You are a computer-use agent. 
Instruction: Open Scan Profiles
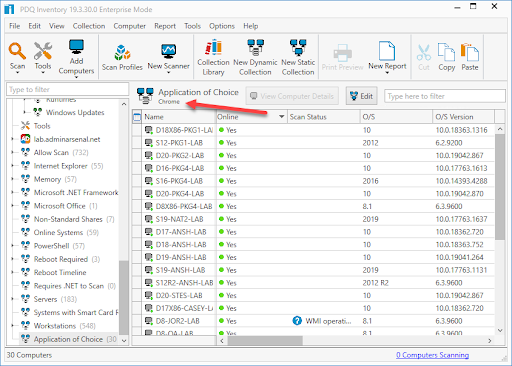[x=122, y=52]
